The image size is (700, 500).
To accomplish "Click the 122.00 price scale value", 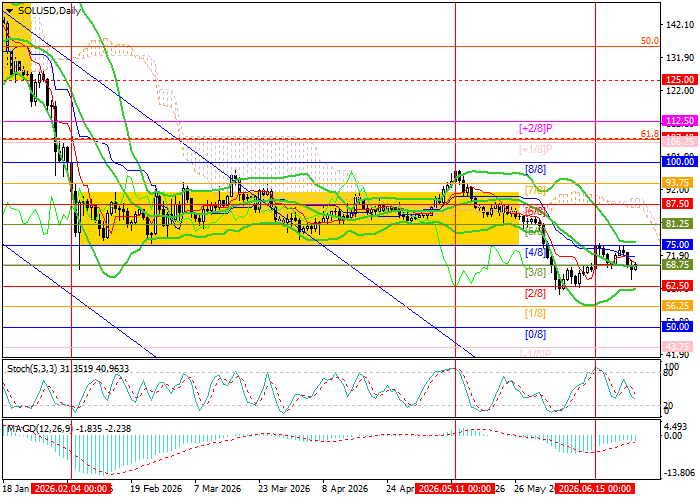I will click(679, 91).
